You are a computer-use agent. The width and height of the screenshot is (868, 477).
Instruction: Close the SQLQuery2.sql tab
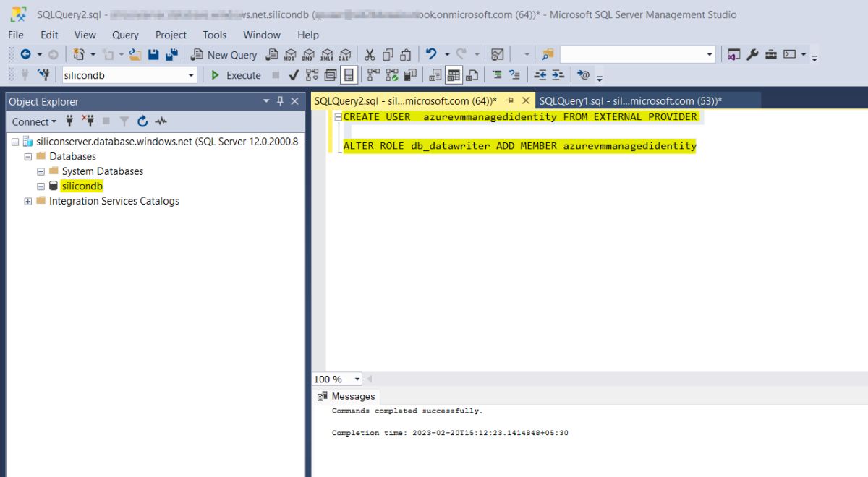(526, 101)
